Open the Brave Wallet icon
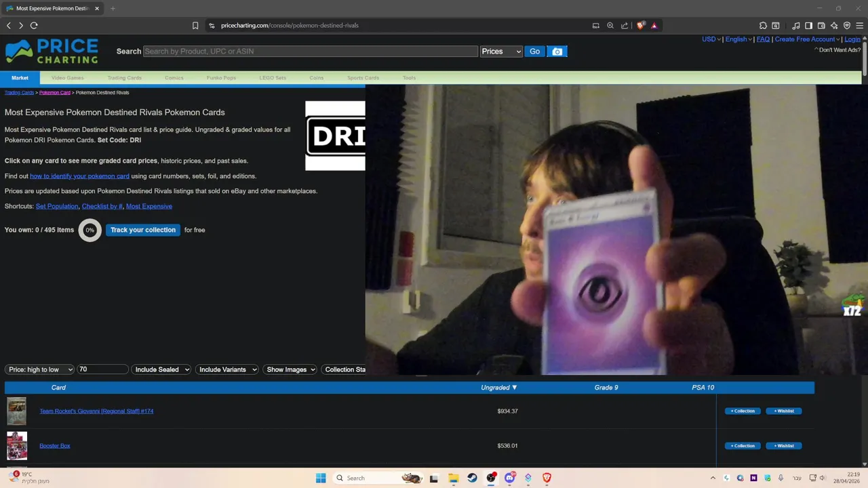868x488 pixels. tap(821, 25)
